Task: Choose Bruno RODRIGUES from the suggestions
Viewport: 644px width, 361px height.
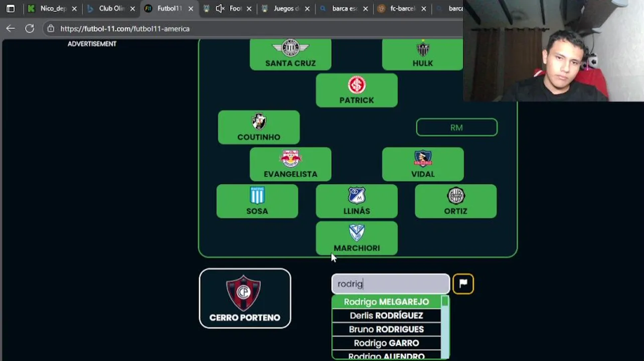Action: pyautogui.click(x=386, y=329)
